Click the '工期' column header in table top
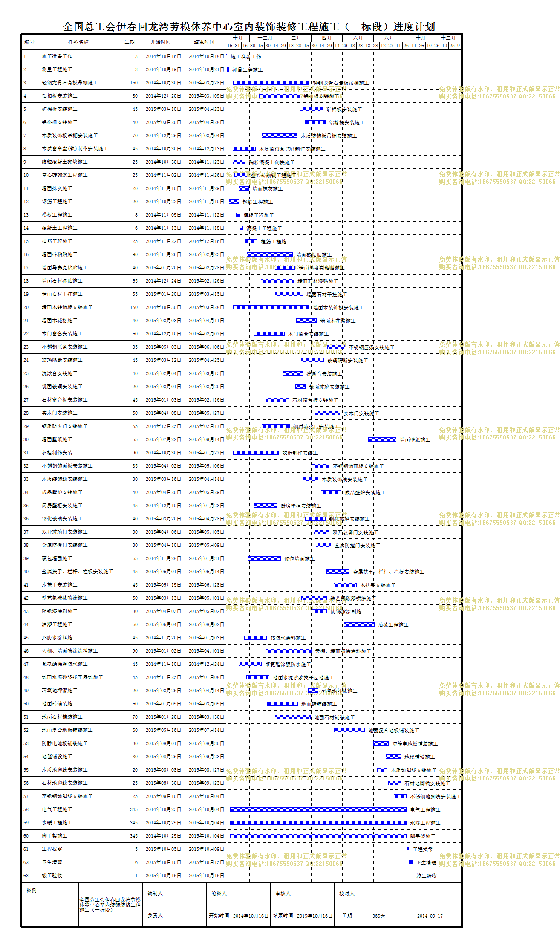 130,42
